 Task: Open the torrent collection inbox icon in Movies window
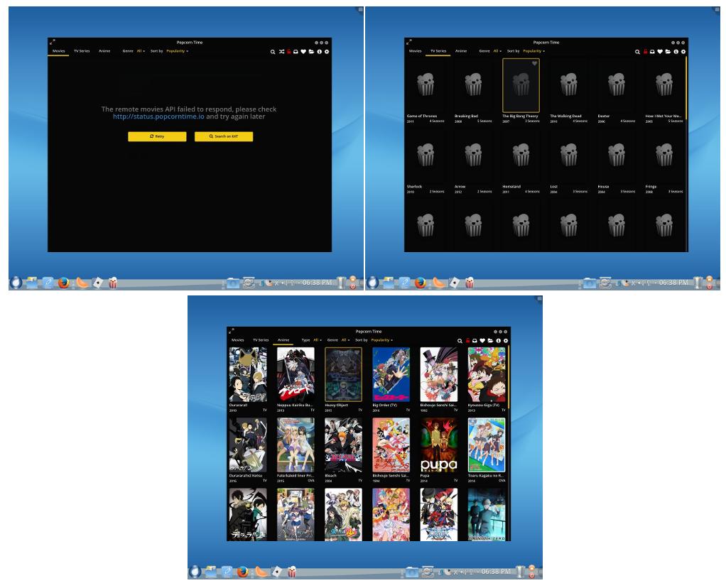click(296, 52)
